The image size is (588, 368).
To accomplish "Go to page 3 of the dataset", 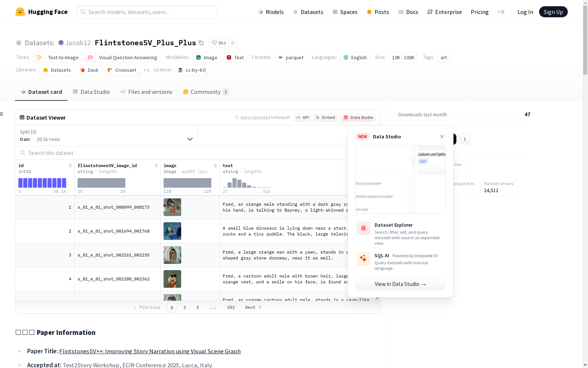I will coord(197,307).
